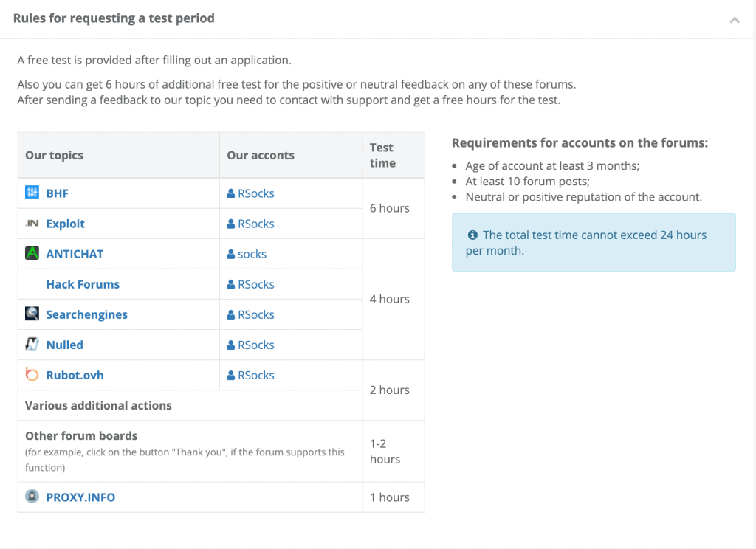Image resolution: width=756 pixels, height=549 pixels.
Task: Click the Searchengines forum logo icon
Action: [x=32, y=314]
